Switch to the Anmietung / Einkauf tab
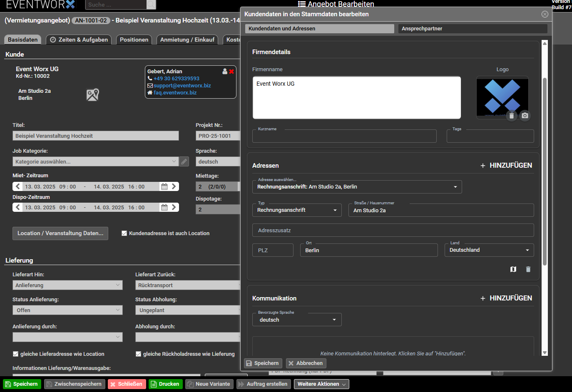Image resolution: width=572 pixels, height=392 pixels. [x=187, y=40]
